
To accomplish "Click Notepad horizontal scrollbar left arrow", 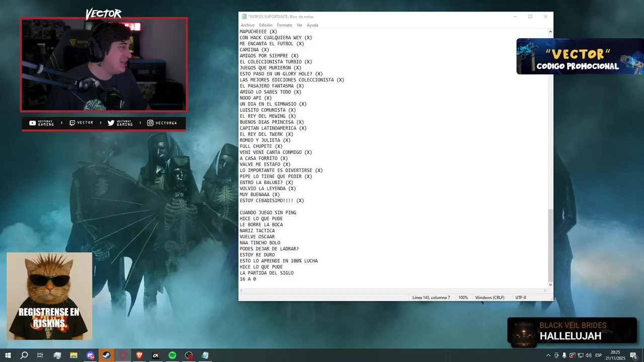I will point(242,291).
